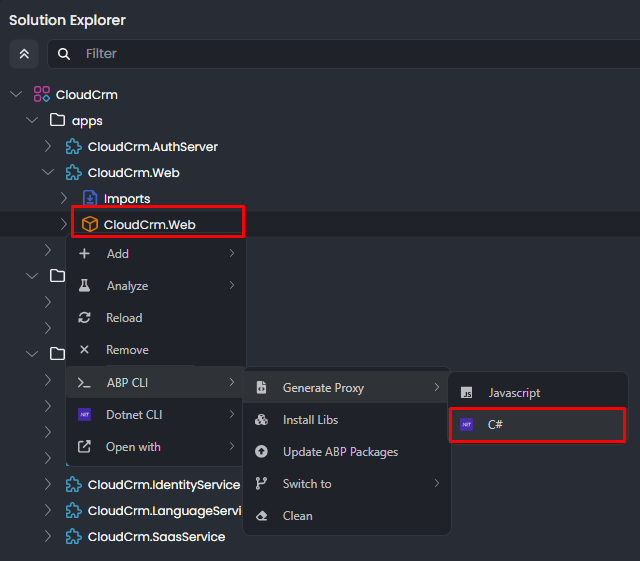Expand the CloudCrm.AuthServer module chevron
The image size is (640, 561).
pos(48,147)
